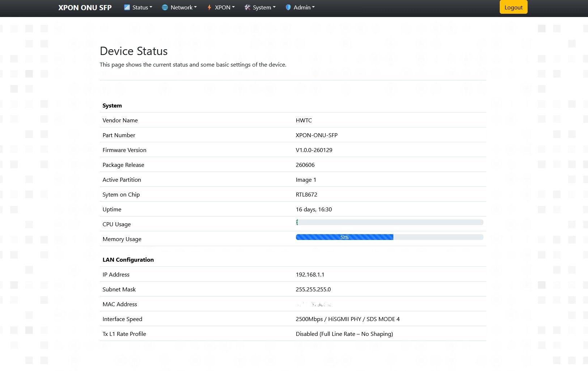Select firmware version V1.0.0-260129

[314, 150]
